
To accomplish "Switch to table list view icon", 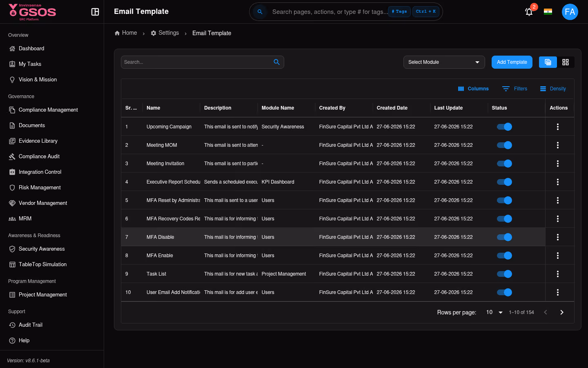I will click(548, 62).
